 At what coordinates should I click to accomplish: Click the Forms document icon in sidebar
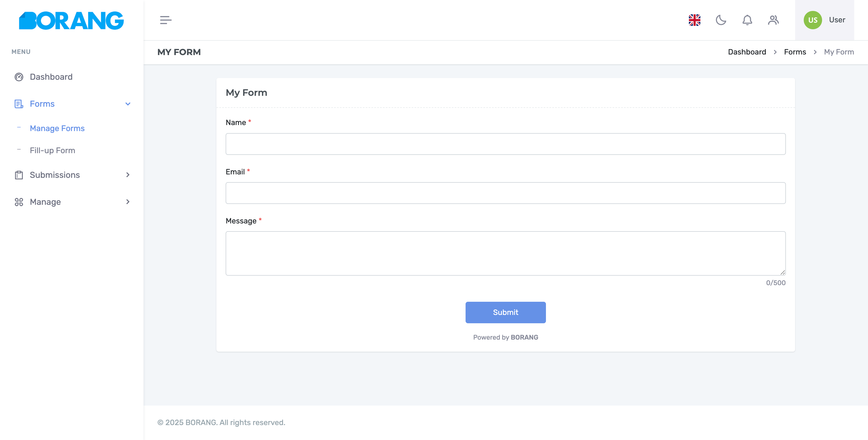19,104
